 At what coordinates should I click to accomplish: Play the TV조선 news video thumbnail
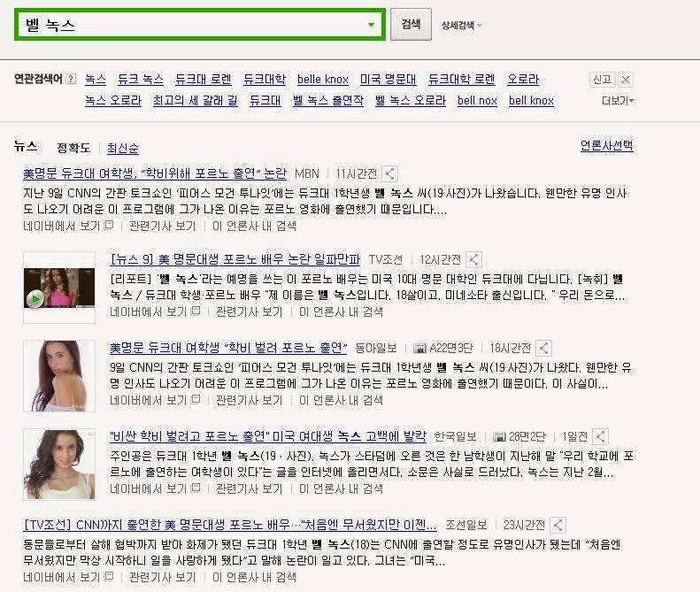(59, 288)
